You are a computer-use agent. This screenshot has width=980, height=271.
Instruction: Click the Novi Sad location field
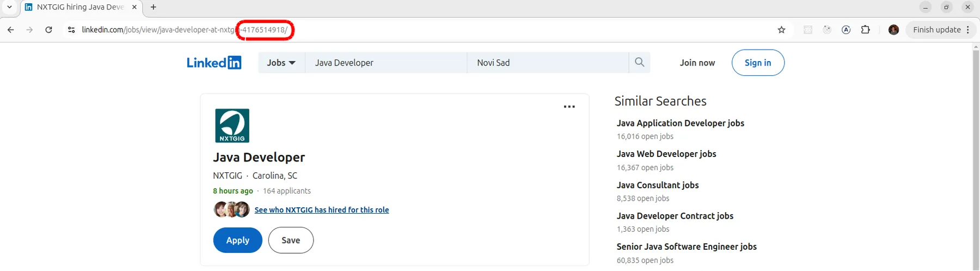pos(547,63)
